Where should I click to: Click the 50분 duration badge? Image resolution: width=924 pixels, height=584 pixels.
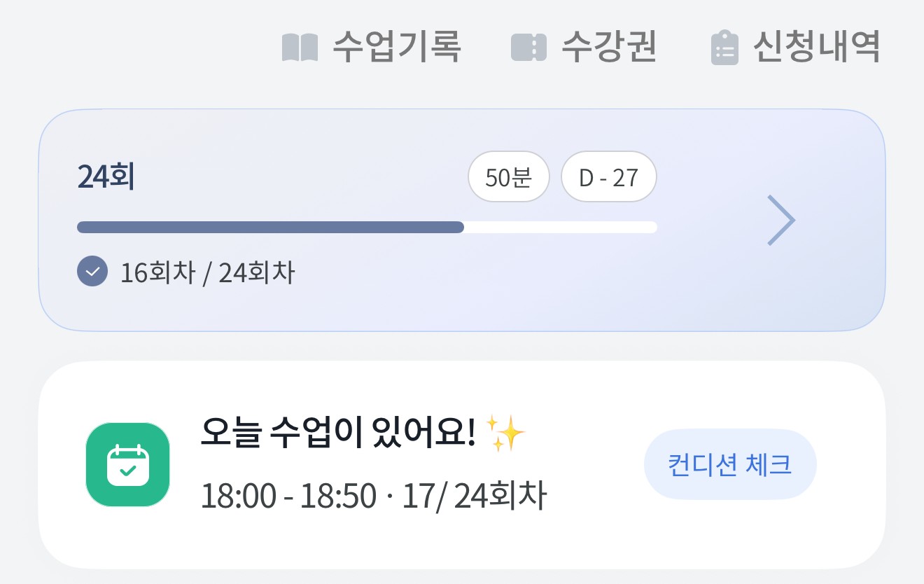pos(509,177)
